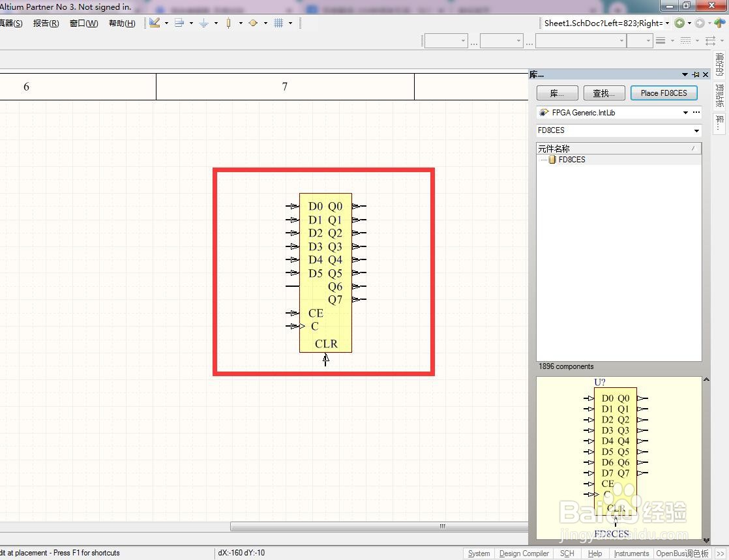Expand the FD8CES filter combo box

pyautogui.click(x=696, y=130)
